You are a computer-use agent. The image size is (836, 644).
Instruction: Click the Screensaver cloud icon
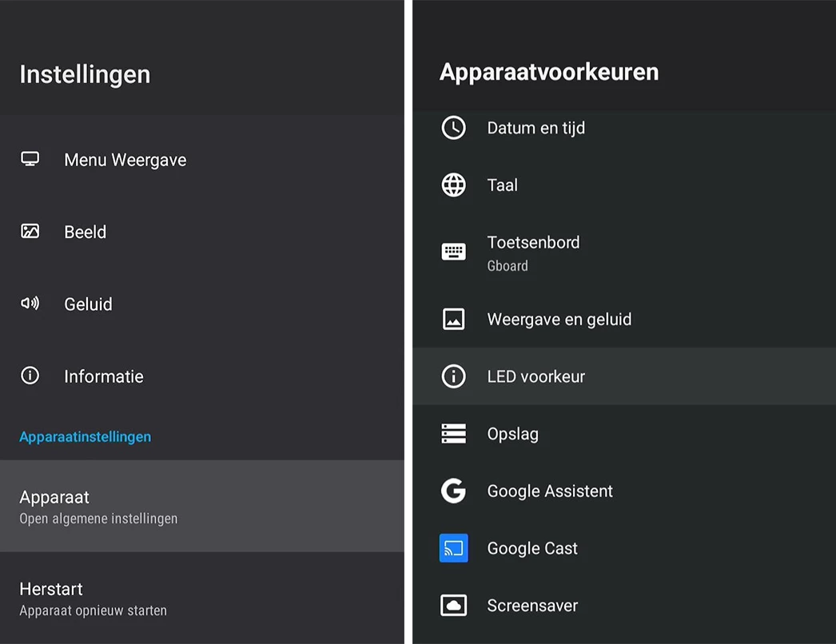click(453, 606)
